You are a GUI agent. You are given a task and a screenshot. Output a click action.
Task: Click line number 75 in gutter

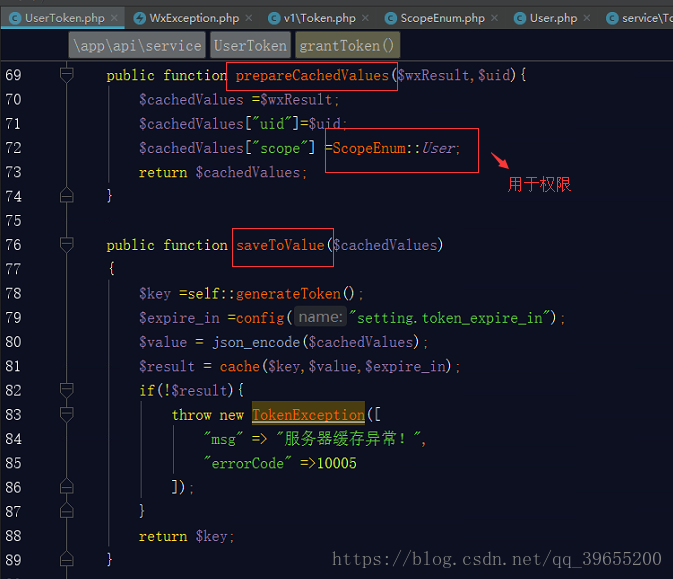(13, 221)
